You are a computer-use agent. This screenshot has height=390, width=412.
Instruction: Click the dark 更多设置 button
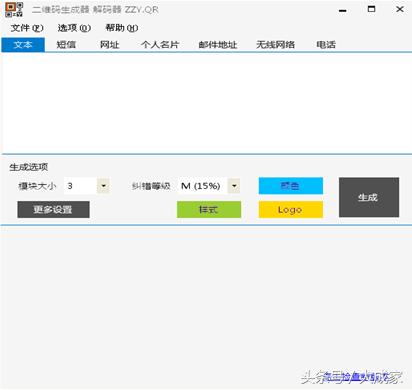pos(53,210)
